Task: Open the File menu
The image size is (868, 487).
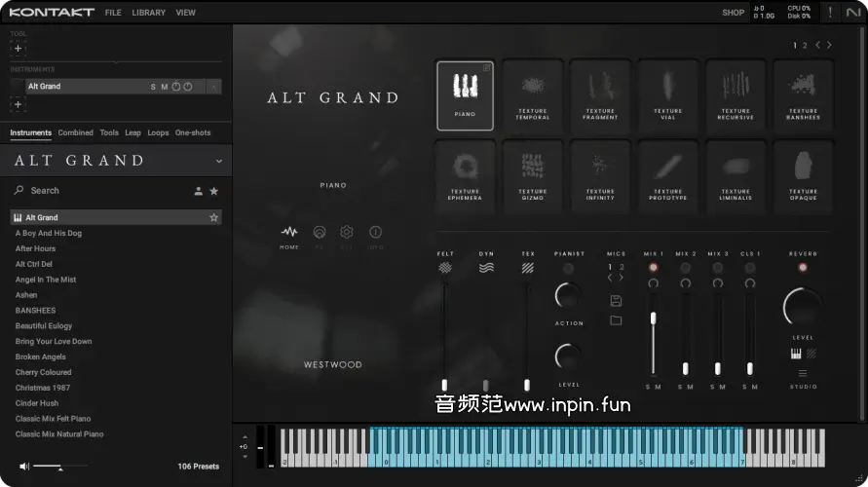Action: [113, 12]
